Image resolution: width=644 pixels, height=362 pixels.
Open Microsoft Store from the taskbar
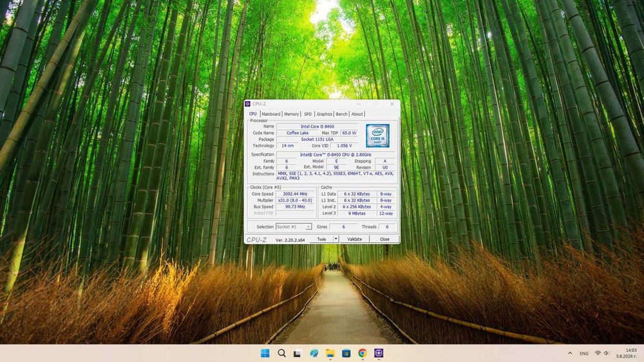pyautogui.click(x=346, y=353)
